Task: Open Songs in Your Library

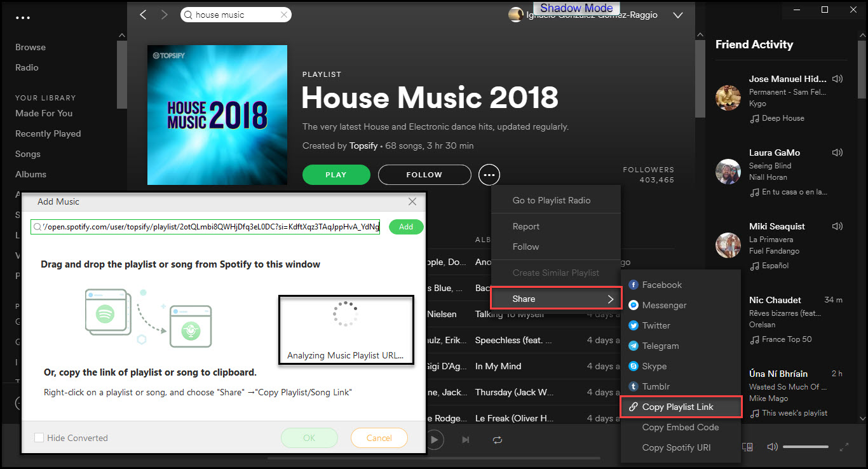Action: (x=28, y=154)
